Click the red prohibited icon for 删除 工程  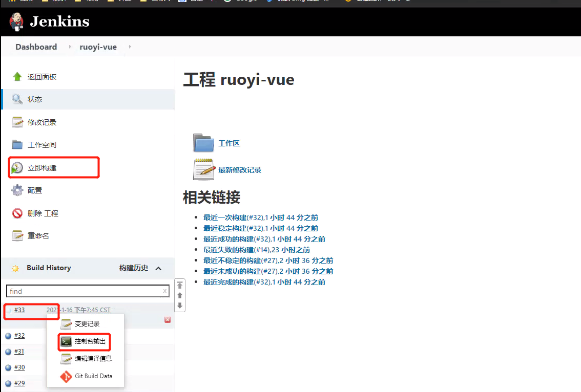point(17,213)
